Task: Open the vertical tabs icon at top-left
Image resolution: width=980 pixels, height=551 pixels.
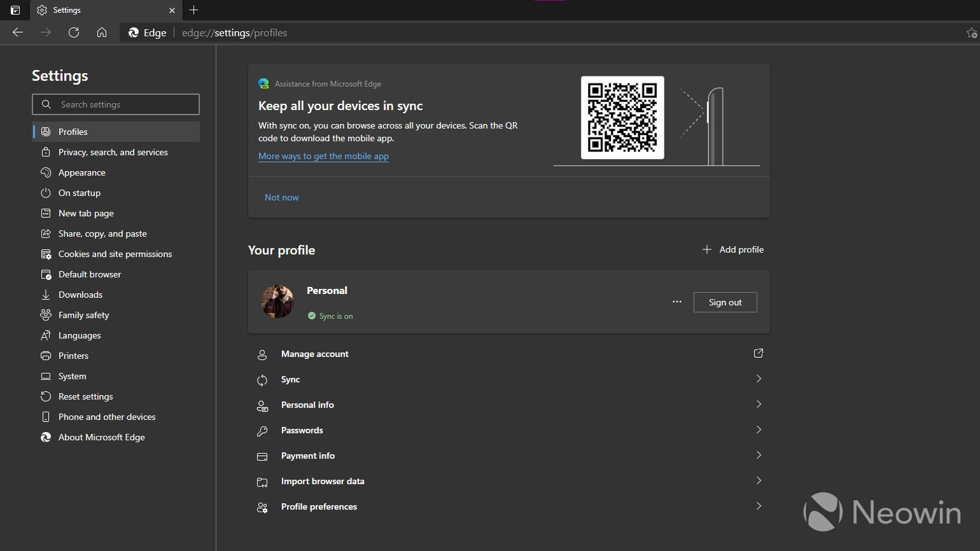Action: (x=15, y=10)
